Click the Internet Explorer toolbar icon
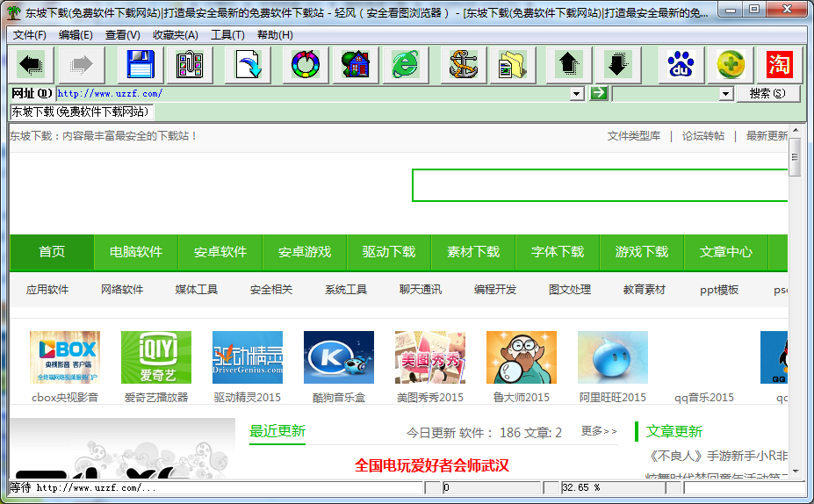The width and height of the screenshot is (814, 504). 405,65
